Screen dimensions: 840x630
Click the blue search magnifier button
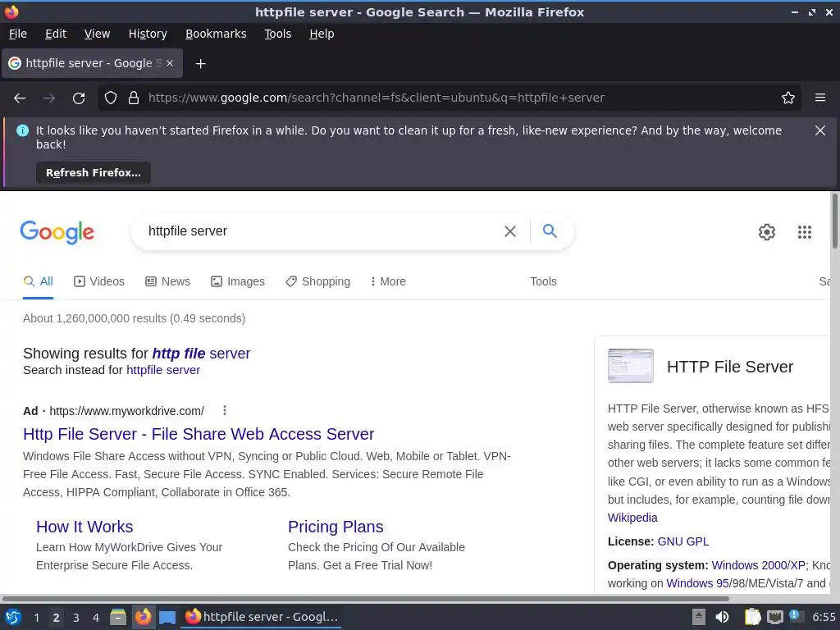[x=550, y=231]
